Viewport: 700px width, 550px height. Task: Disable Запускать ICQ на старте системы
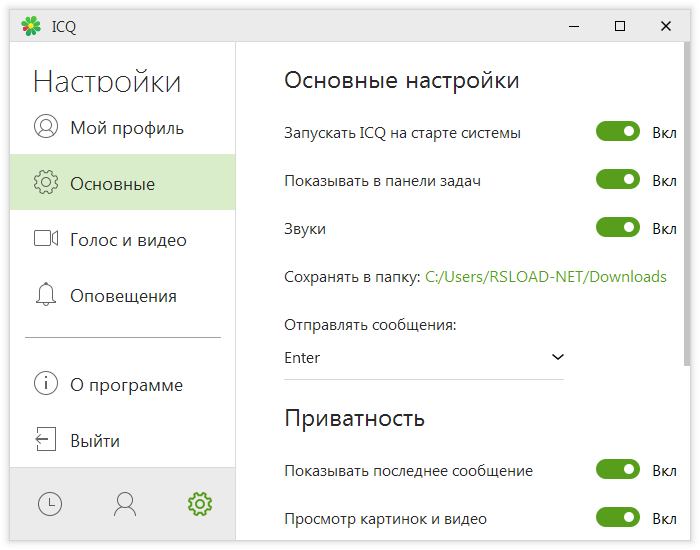coord(617,132)
